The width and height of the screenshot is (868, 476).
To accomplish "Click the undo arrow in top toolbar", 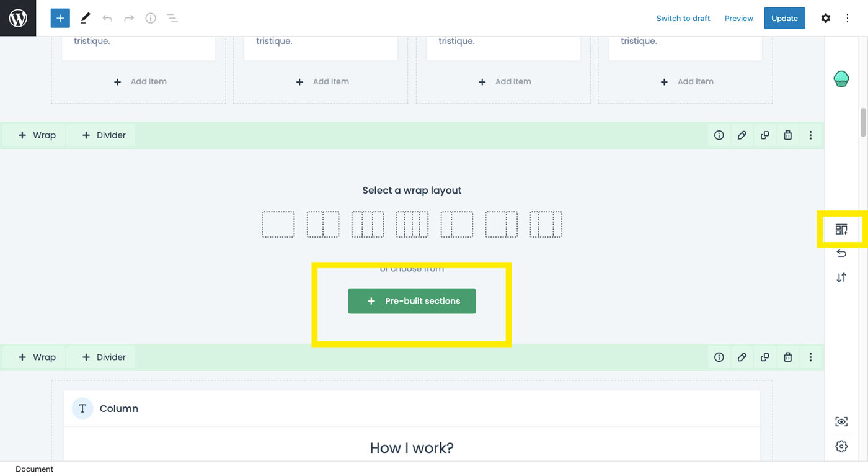I will [x=107, y=18].
